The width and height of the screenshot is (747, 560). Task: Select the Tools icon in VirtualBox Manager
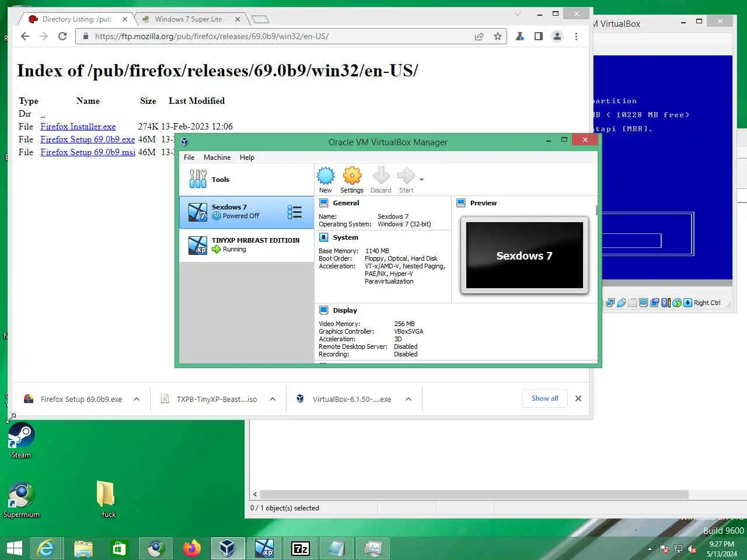(x=198, y=179)
